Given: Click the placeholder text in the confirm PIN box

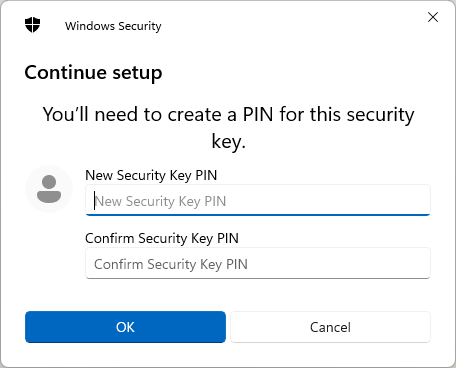Looking at the screenshot, I should point(171,264).
